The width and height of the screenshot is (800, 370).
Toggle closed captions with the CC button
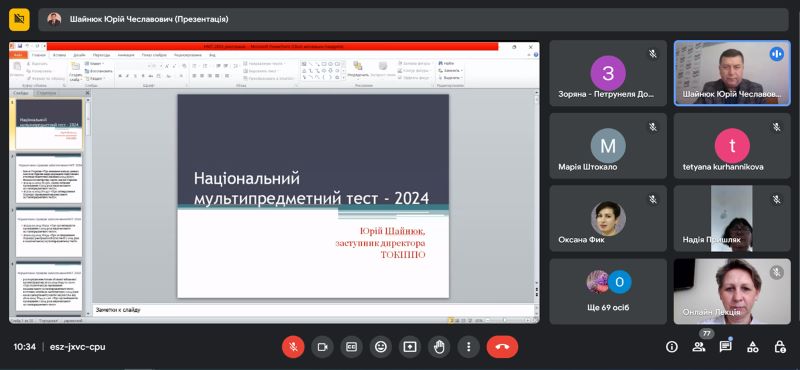click(352, 347)
